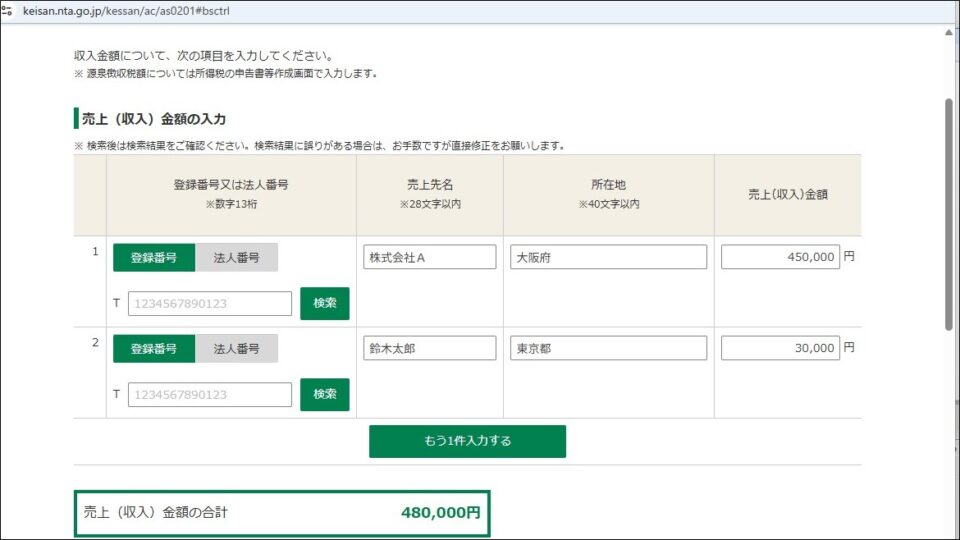Screen dimensions: 960x540
Task: Click the scrollbar up arrow
Action: click(949, 32)
